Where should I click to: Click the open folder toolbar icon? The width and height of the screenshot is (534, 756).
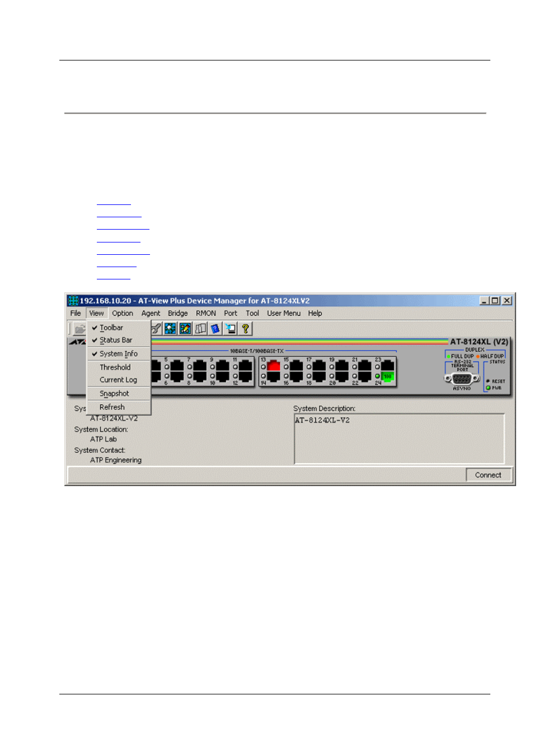coord(80,329)
